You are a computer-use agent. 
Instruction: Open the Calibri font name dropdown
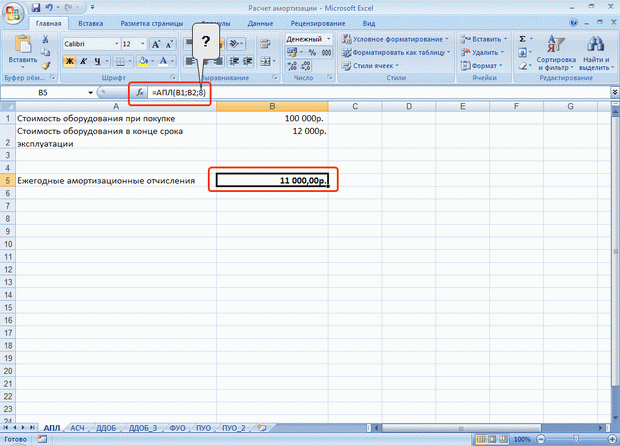(117, 44)
